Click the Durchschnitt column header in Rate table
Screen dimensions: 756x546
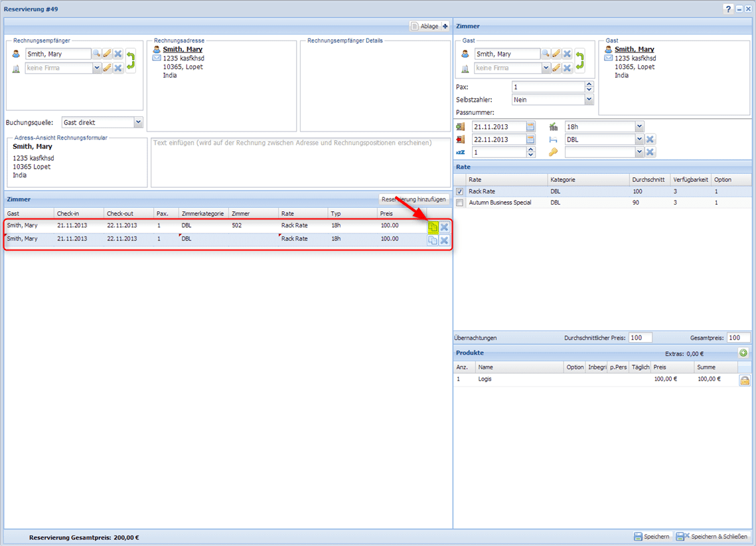649,180
